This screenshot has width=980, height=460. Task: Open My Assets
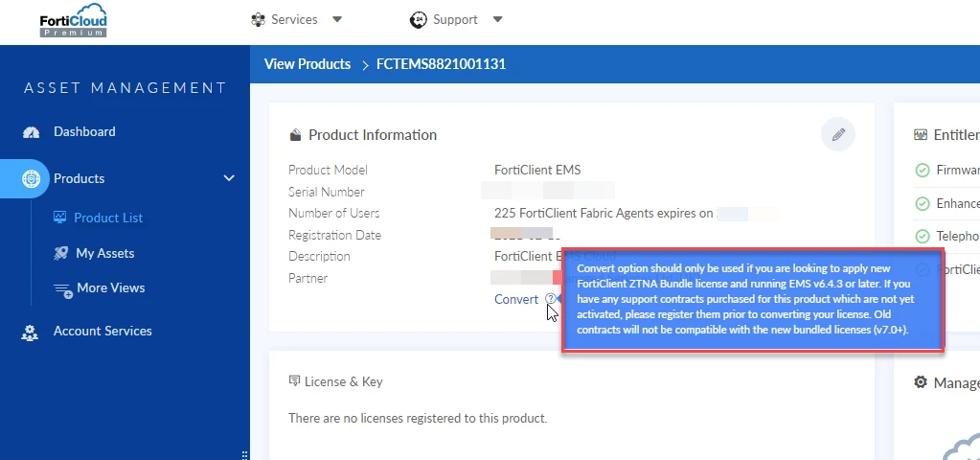coord(105,253)
